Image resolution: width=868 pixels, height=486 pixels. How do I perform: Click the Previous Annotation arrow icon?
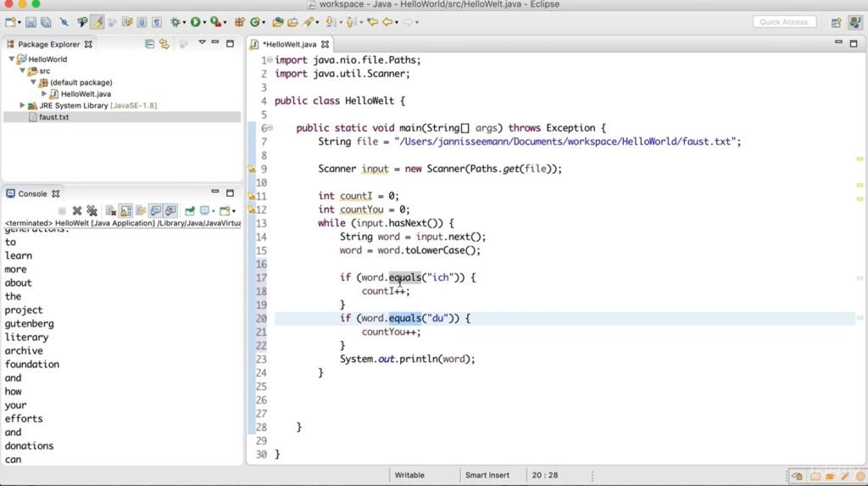351,22
